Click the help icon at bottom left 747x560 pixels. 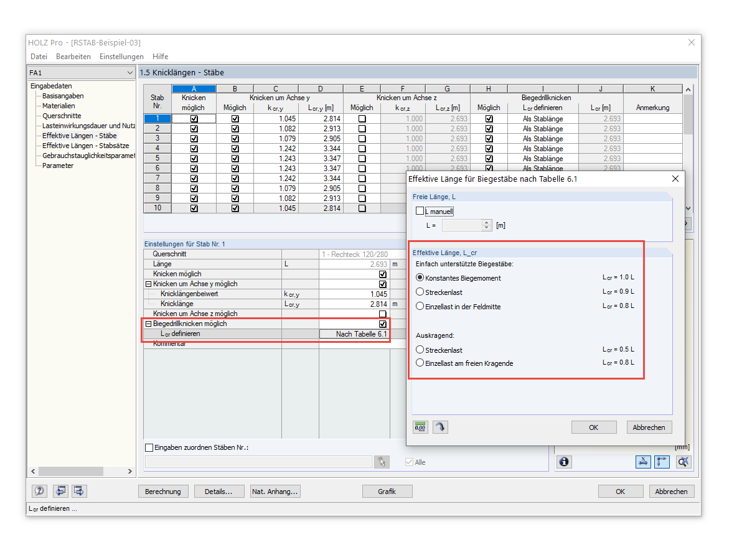coord(39,491)
